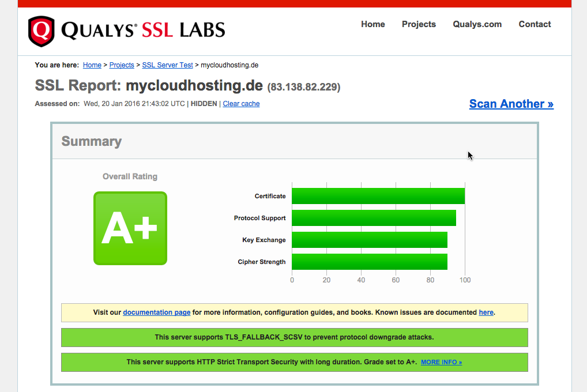The width and height of the screenshot is (587, 392).
Task: Open the SSL Server Test breadcrumb link
Action: point(167,65)
